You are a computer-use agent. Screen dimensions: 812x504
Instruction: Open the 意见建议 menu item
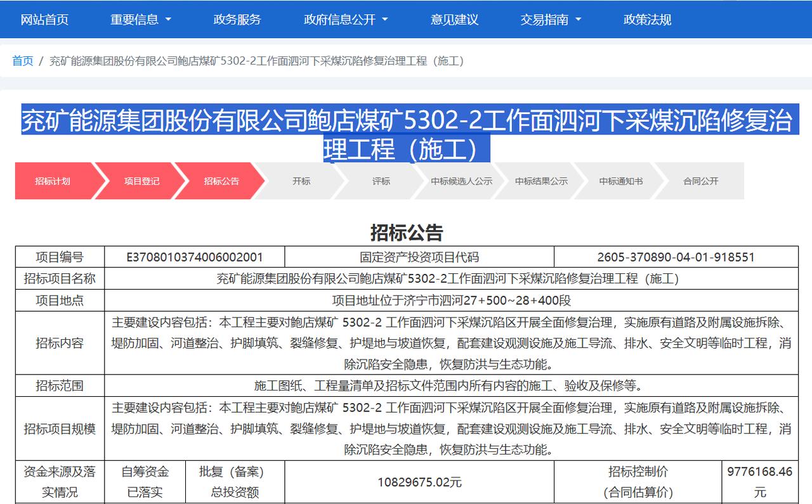click(x=454, y=20)
